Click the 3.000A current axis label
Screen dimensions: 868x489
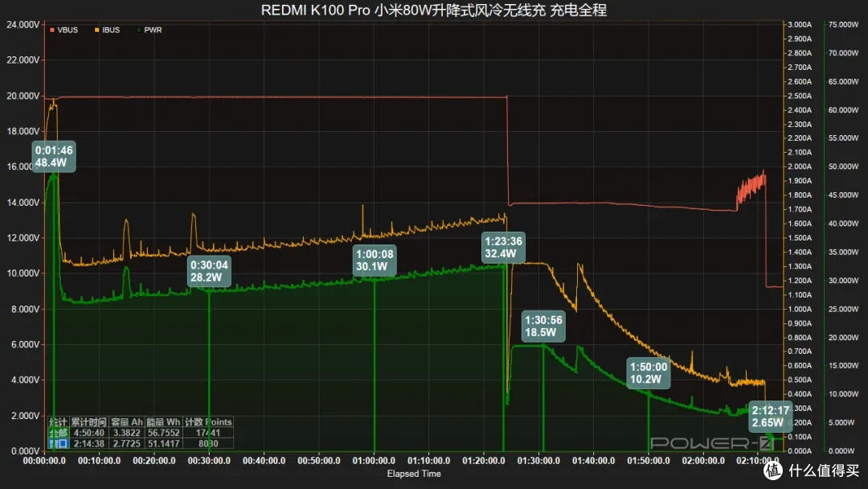coord(800,24)
